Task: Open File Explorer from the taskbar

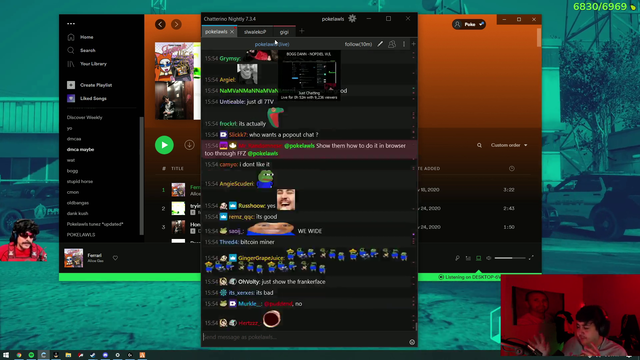Action: pos(68,355)
